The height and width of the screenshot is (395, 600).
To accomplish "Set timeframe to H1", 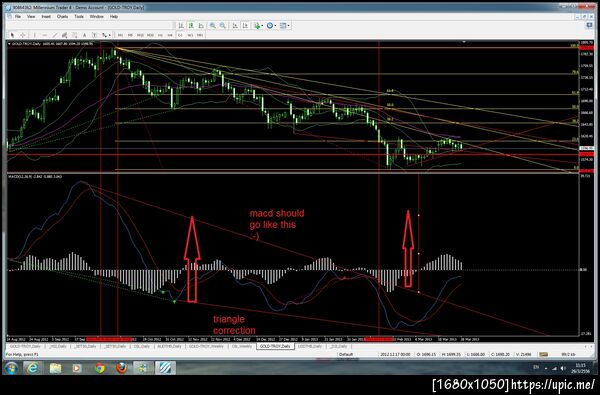I will [160, 35].
